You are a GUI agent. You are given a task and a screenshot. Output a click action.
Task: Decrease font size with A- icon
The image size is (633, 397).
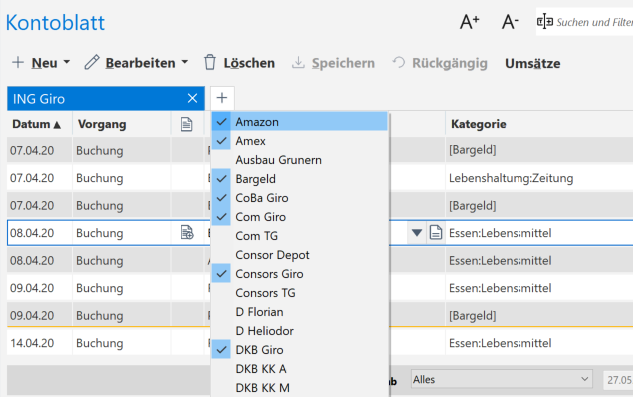pyautogui.click(x=510, y=22)
